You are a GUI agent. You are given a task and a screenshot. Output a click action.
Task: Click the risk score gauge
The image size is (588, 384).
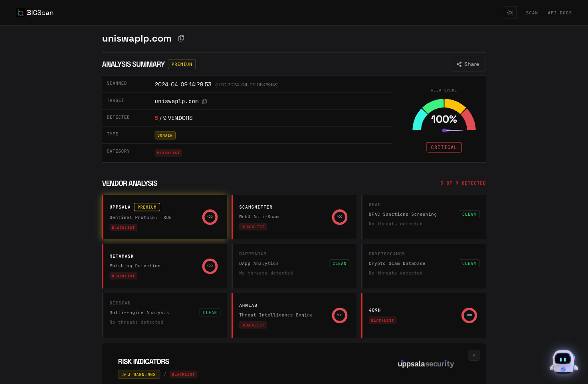[x=444, y=116]
